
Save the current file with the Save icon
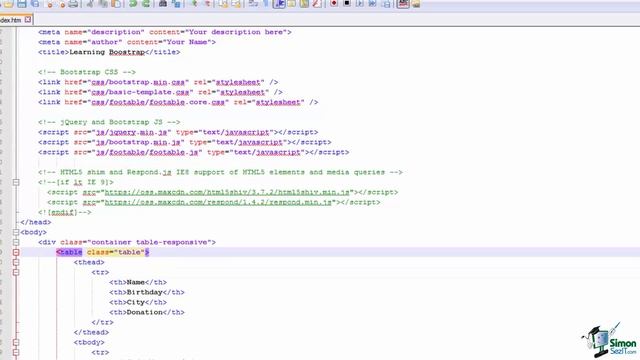tap(22, 4)
